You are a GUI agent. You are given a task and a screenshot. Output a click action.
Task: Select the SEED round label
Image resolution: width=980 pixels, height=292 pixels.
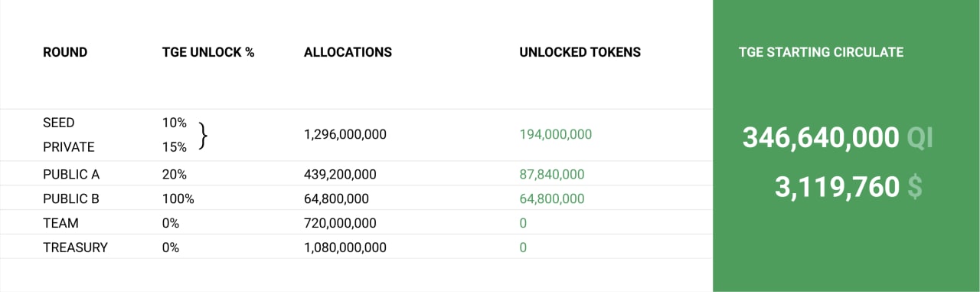(x=59, y=123)
